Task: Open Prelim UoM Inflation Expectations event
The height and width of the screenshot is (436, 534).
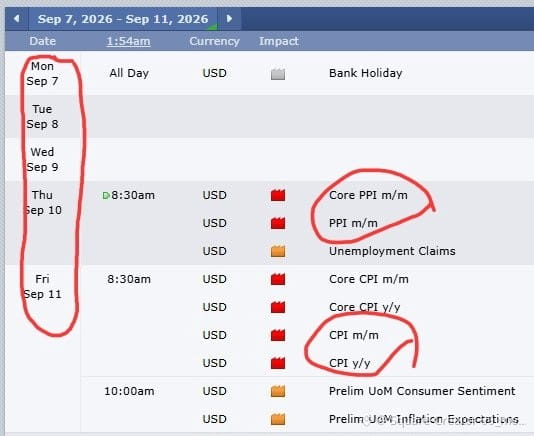Action: pos(424,419)
